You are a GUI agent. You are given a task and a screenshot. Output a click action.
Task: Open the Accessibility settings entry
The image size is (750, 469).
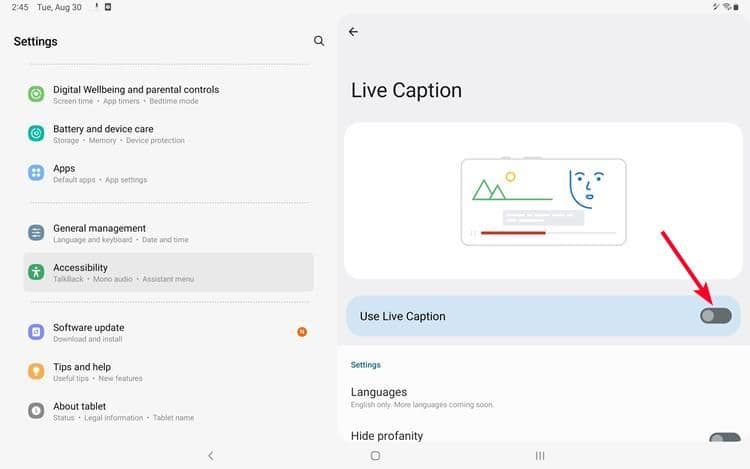[x=168, y=272]
